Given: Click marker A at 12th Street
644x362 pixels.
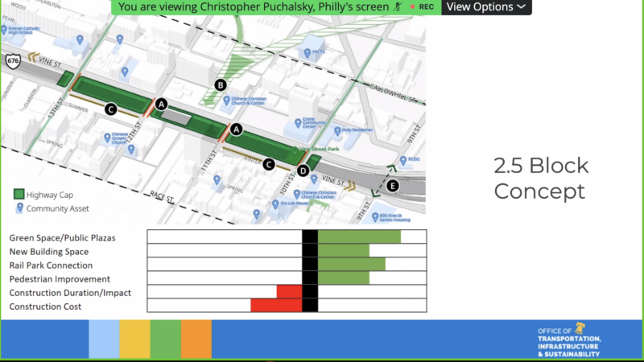Looking at the screenshot, I should click(x=161, y=105).
